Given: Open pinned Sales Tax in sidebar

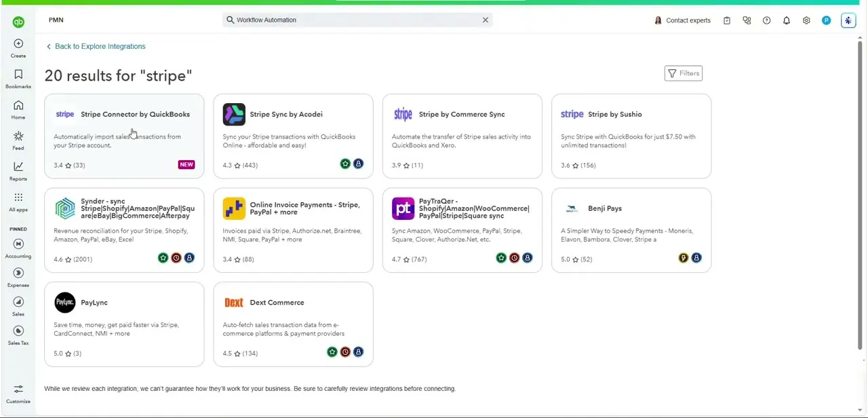Looking at the screenshot, I should click(18, 335).
